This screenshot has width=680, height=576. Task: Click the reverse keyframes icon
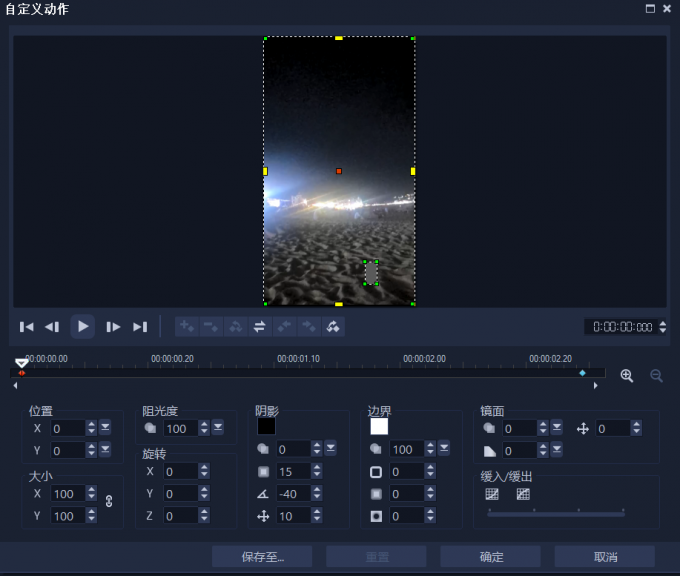[260, 326]
